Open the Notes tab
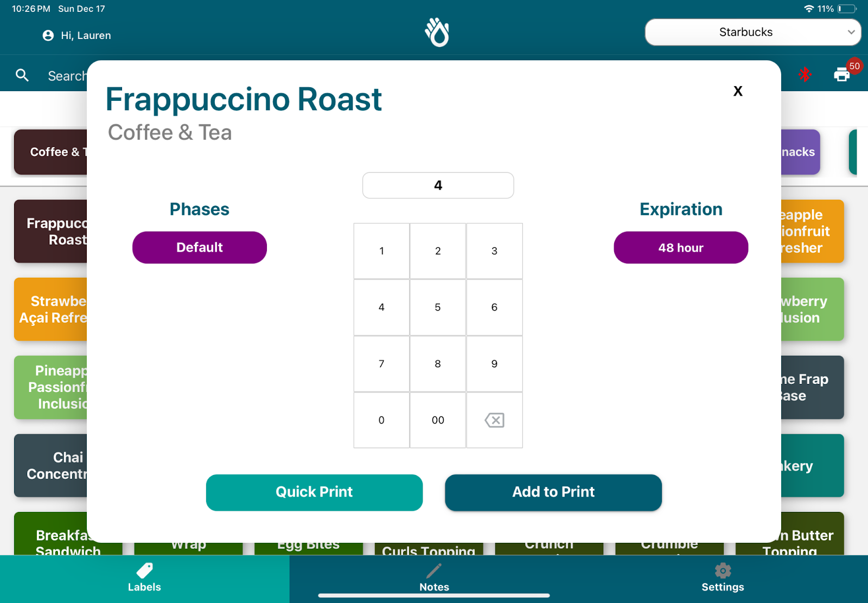Viewport: 868px width, 603px height. tap(434, 578)
